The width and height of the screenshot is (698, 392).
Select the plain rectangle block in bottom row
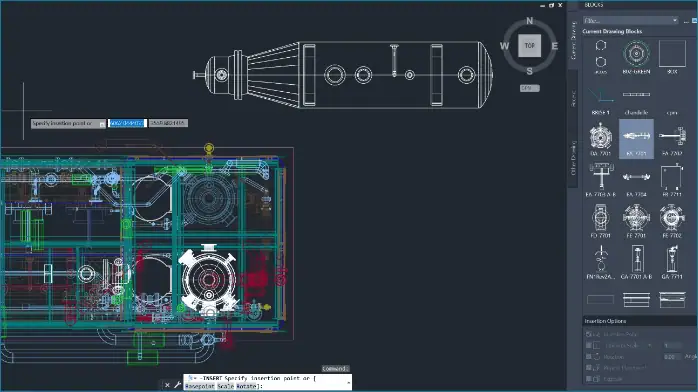click(601, 299)
